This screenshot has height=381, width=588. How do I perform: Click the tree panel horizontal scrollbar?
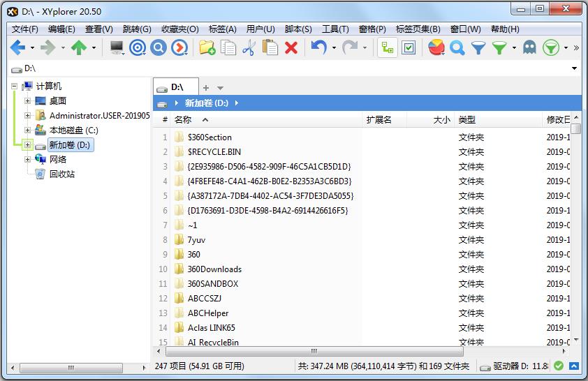tap(71, 368)
